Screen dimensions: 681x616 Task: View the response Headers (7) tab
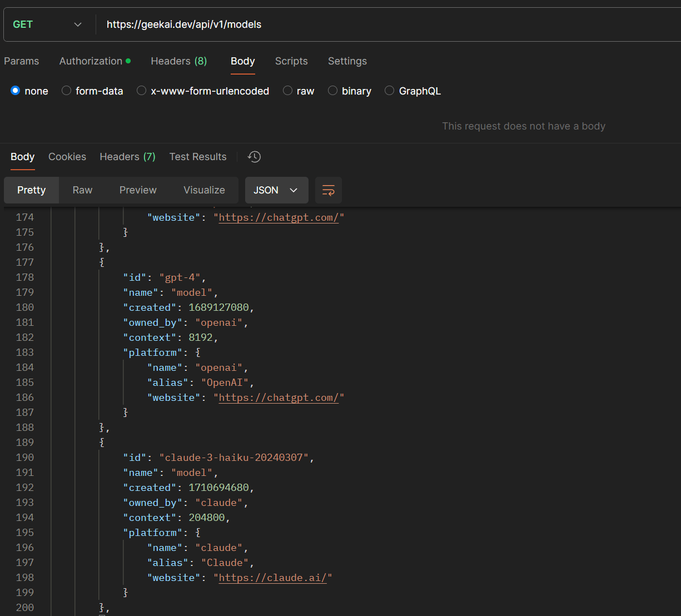point(128,157)
